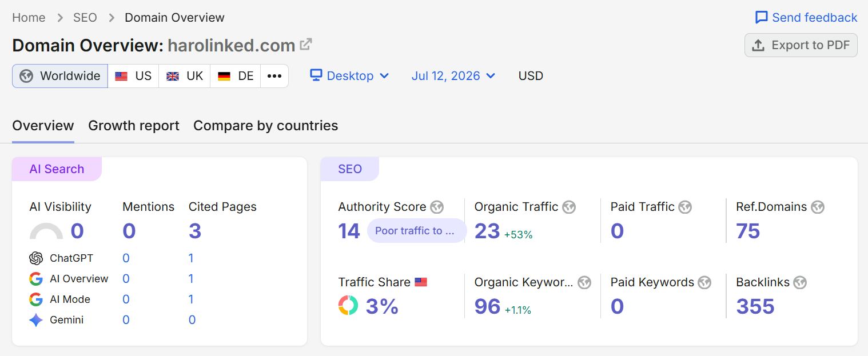This screenshot has width=868, height=356.
Task: Click the Gemini sparkle icon
Action: tap(36, 320)
